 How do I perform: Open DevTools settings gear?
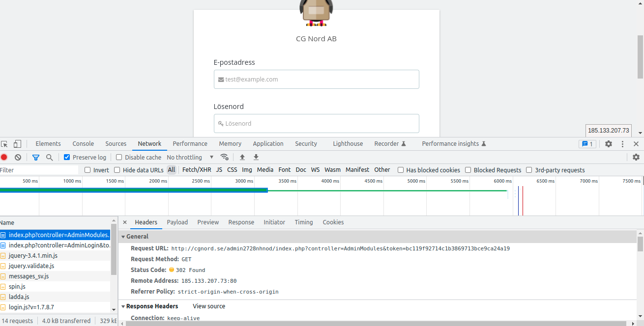pos(609,144)
